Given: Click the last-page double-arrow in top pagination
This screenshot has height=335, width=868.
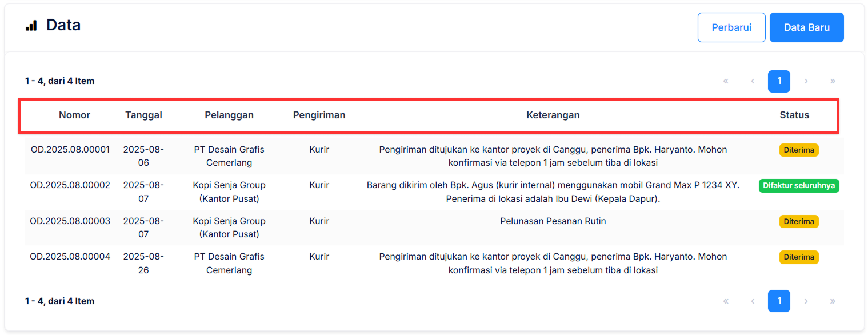Looking at the screenshot, I should pyautogui.click(x=833, y=81).
